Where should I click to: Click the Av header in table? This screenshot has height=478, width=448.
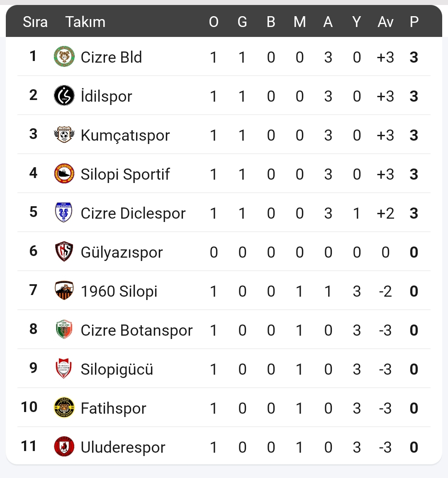point(385,22)
